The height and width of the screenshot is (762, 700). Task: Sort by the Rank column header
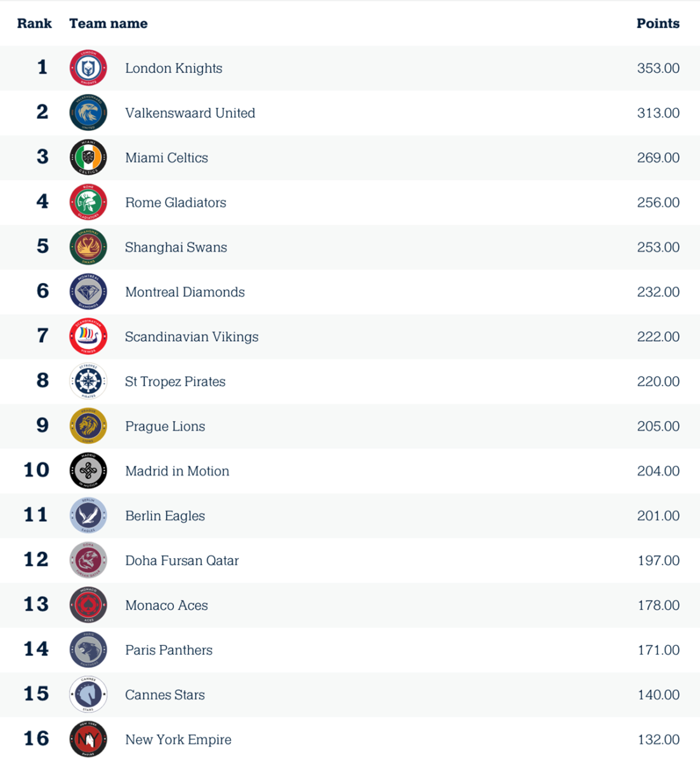coord(34,23)
